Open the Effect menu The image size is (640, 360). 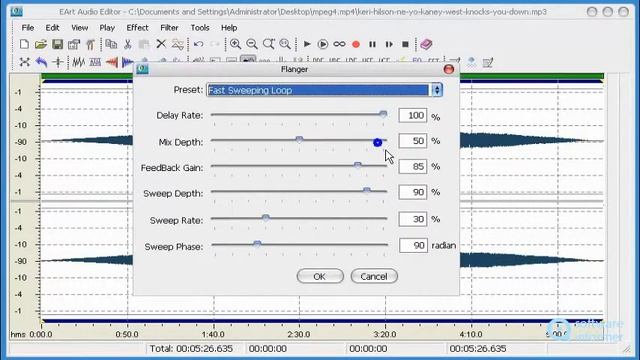(x=138, y=28)
